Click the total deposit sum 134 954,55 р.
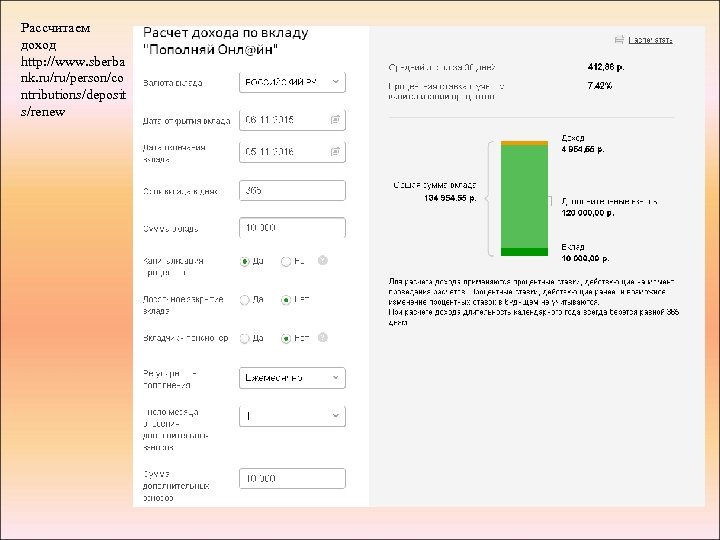Viewport: 720px width, 540px height. 450,198
